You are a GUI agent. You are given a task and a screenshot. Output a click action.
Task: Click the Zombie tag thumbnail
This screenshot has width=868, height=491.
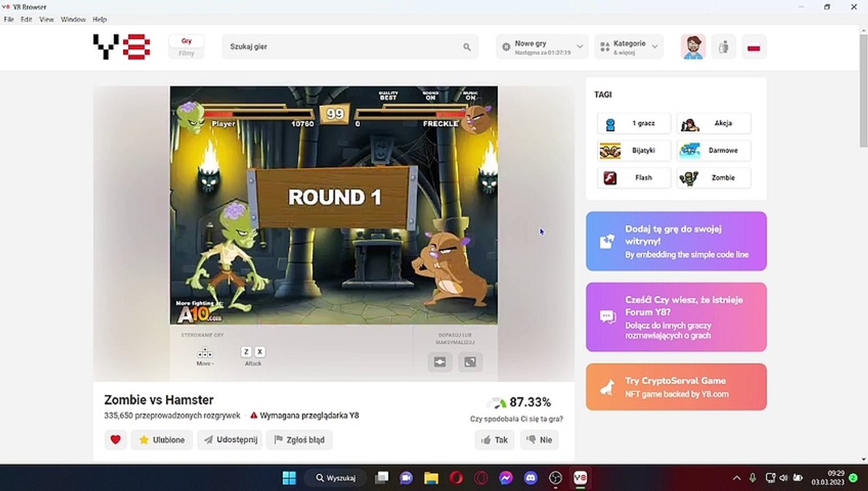(690, 178)
